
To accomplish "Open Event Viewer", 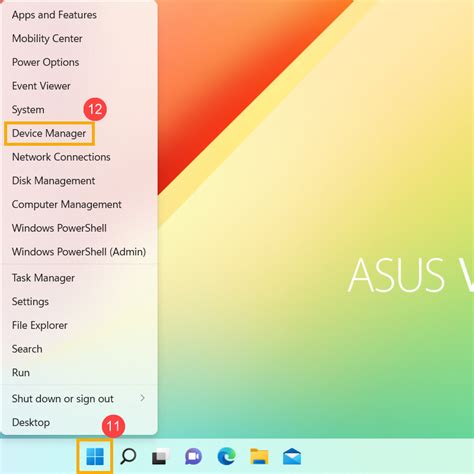I will [79, 86].
